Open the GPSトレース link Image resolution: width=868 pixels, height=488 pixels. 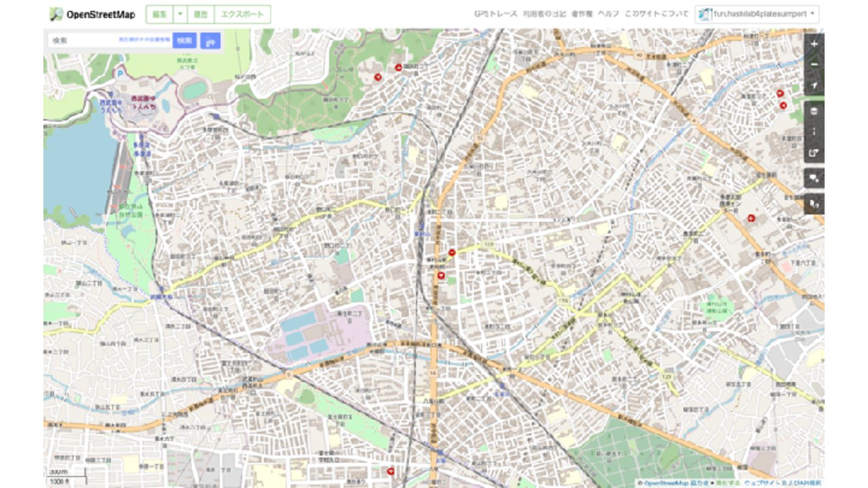coord(495,14)
